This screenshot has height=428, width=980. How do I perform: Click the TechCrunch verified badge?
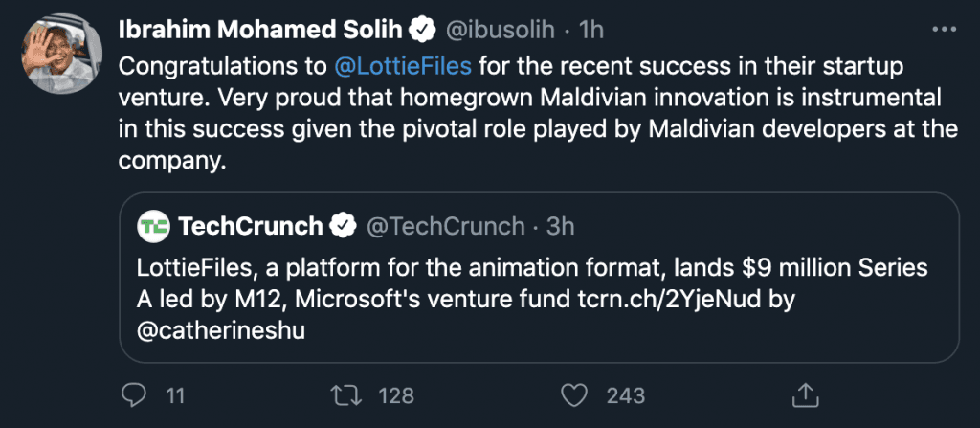pyautogui.click(x=342, y=227)
